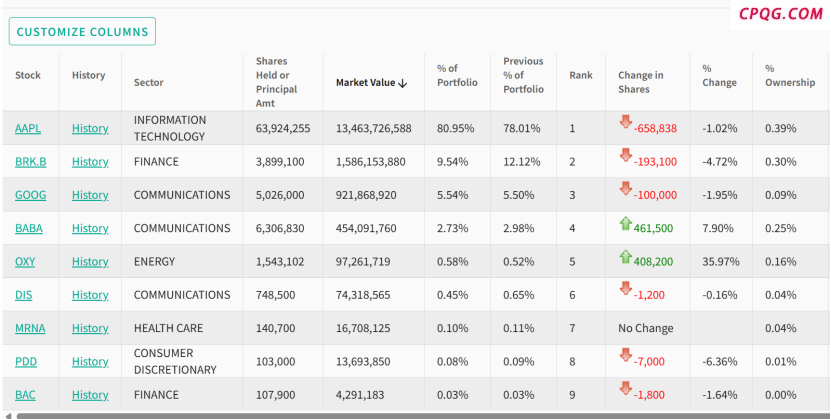Click No Change cell in MRNA row
831x419 pixels.
646,328
